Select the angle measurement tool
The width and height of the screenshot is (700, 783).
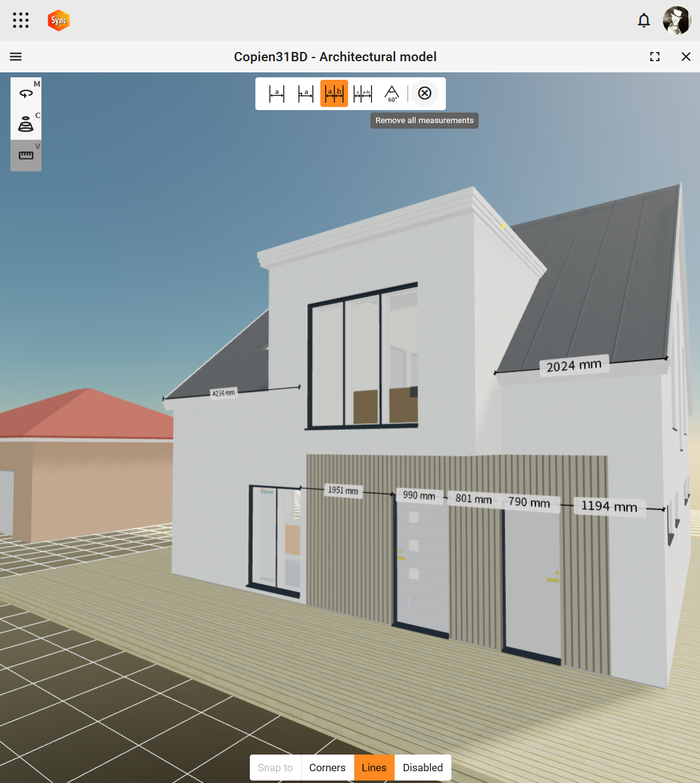coord(391,93)
